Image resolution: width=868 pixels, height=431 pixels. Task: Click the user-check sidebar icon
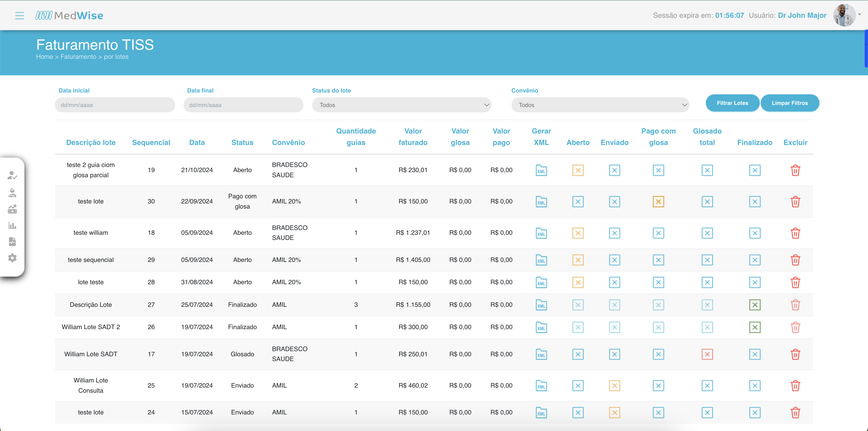point(12,175)
